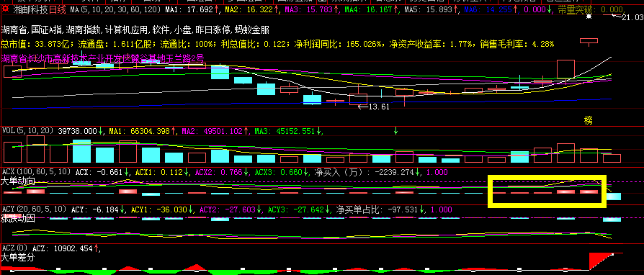Open ACX(100,60,5,10) indicator settings
This screenshot has height=275, width=644.
[x=37, y=171]
